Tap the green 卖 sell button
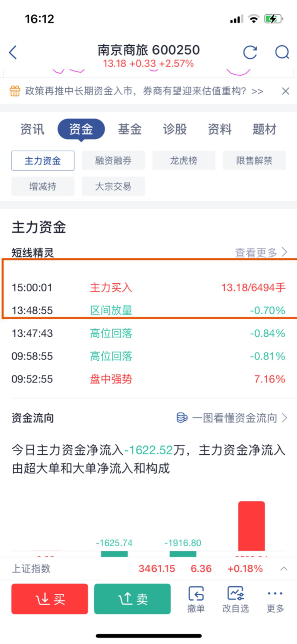This screenshot has width=297, height=644. (x=132, y=599)
